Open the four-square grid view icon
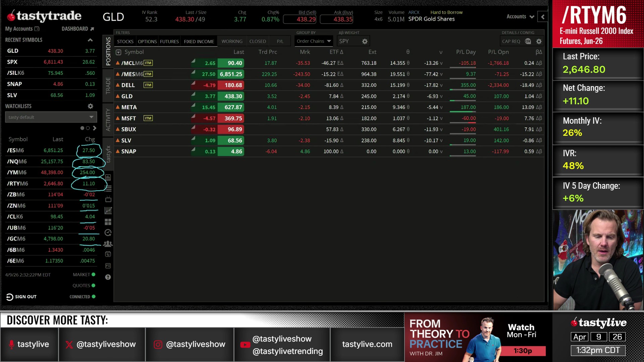 point(108,222)
